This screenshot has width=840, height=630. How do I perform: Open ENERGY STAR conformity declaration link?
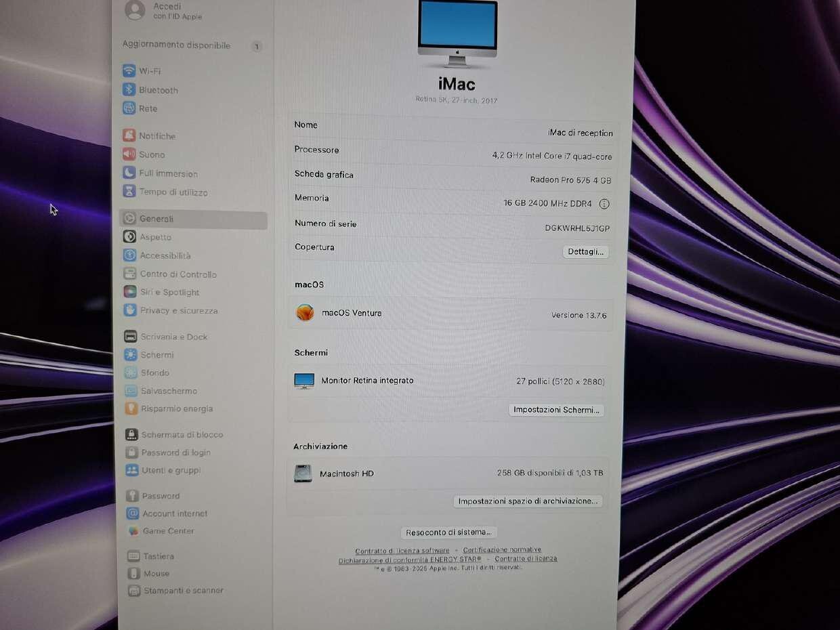(410, 559)
